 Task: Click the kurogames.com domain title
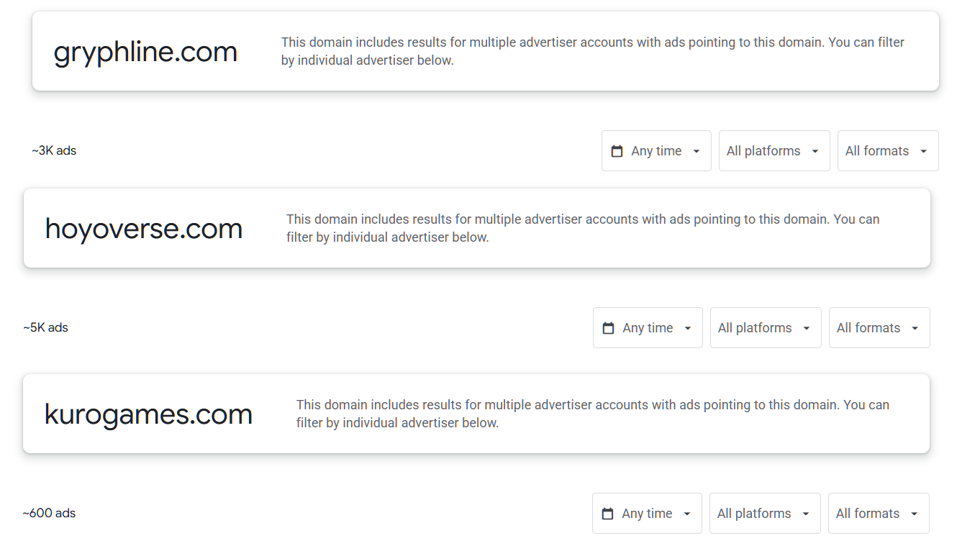coord(148,415)
